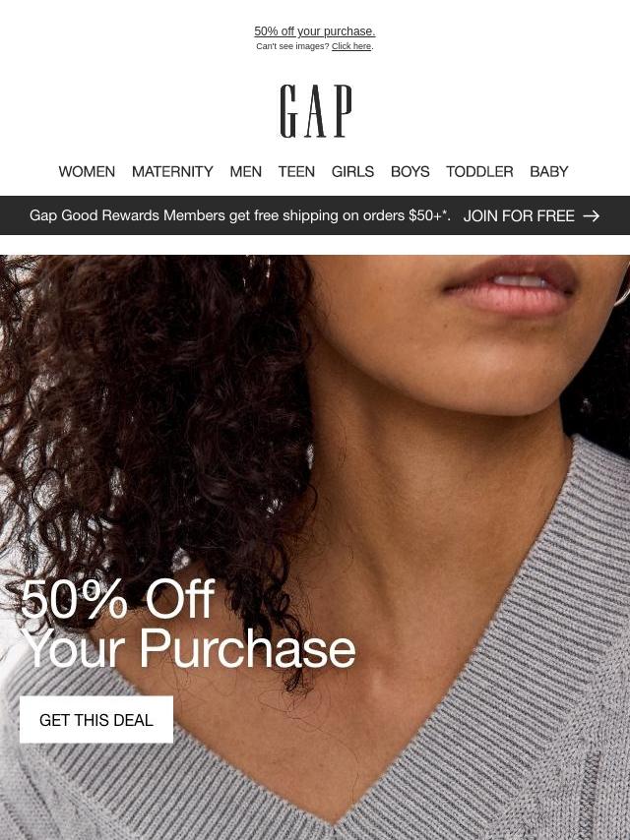Open the Toddler category

pos(479,171)
